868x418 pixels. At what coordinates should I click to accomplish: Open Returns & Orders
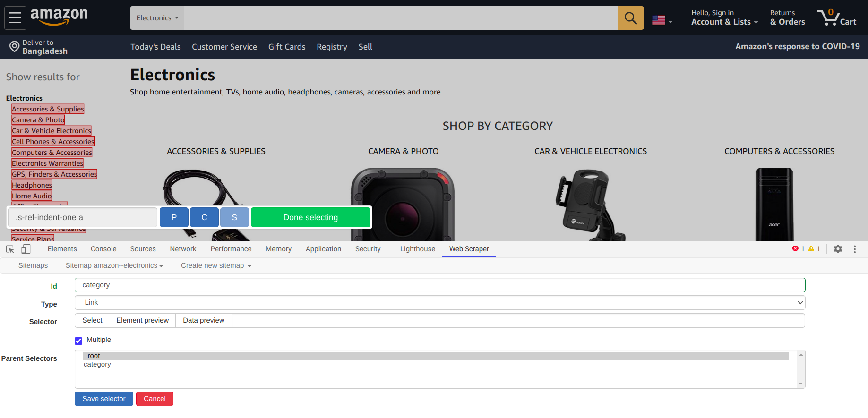[788, 17]
